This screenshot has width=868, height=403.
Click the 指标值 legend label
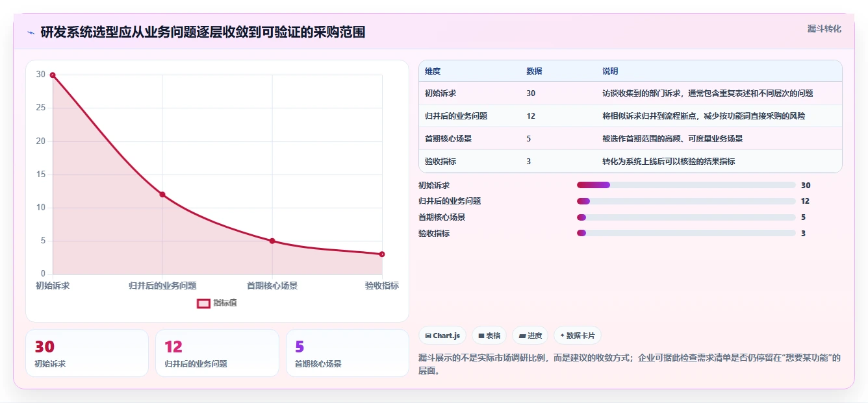225,303
